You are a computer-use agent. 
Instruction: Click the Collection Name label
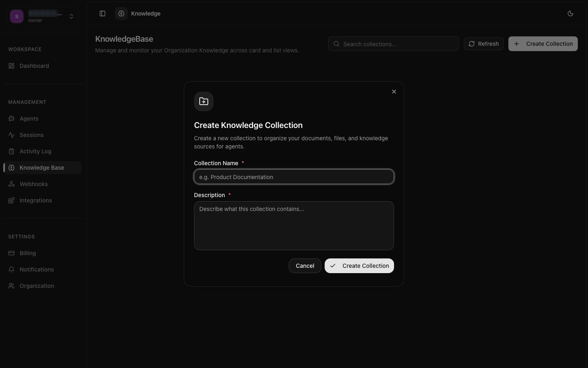(x=216, y=163)
